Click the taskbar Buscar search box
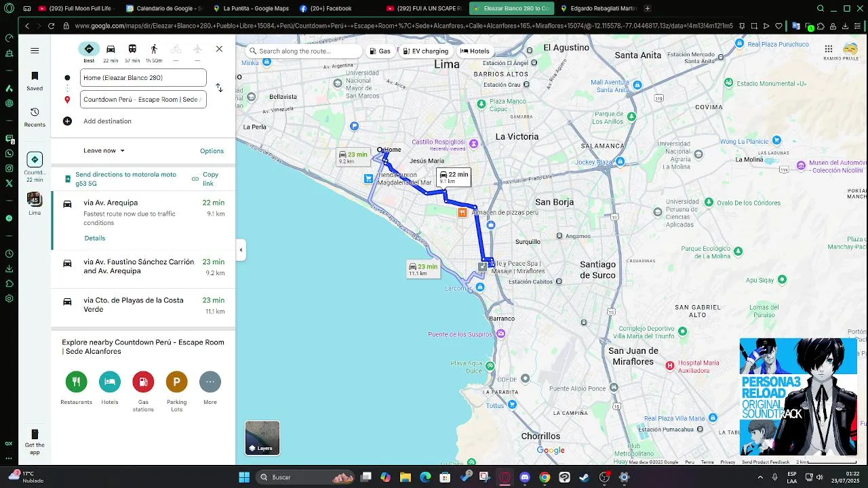Screen dimensions: 868x488 [305, 477]
